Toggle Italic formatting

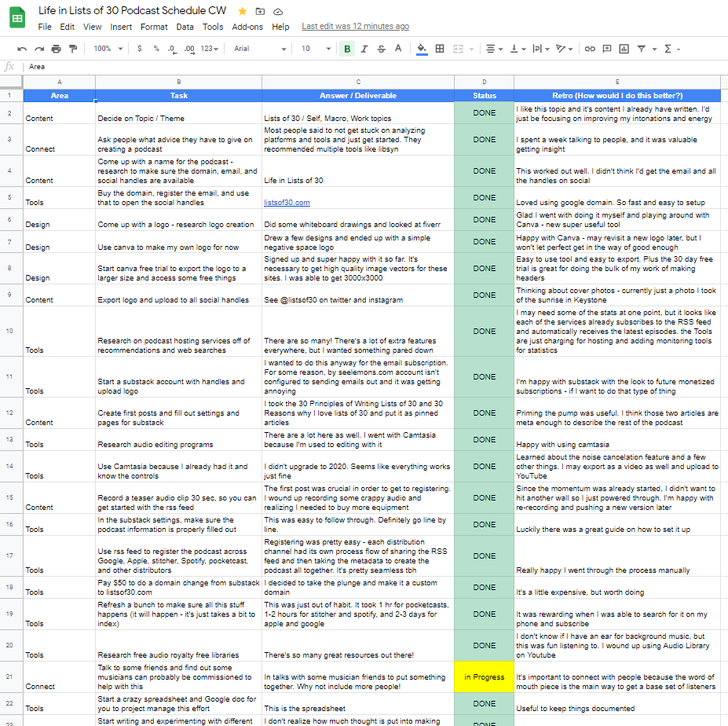pos(364,49)
